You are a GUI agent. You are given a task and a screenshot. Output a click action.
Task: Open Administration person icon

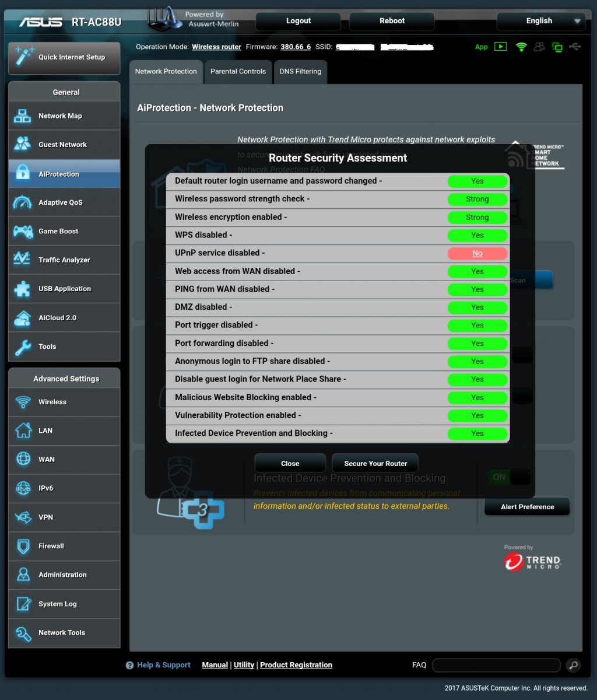[23, 575]
